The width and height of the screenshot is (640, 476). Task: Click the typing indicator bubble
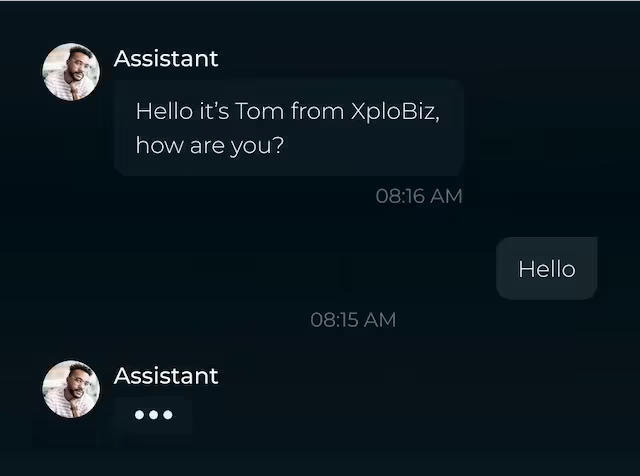(153, 415)
